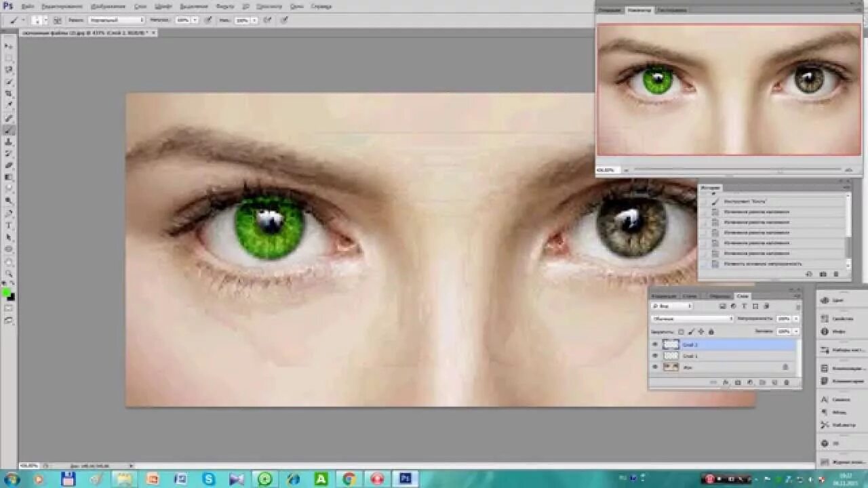The height and width of the screenshot is (488, 868).
Task: Hide the top layer via eye icon
Action: (x=655, y=344)
